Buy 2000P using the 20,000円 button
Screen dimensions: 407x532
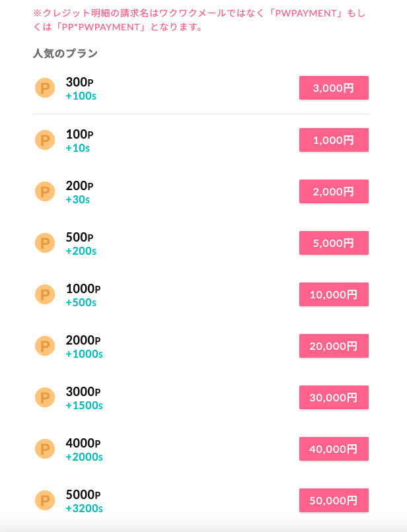coord(334,346)
